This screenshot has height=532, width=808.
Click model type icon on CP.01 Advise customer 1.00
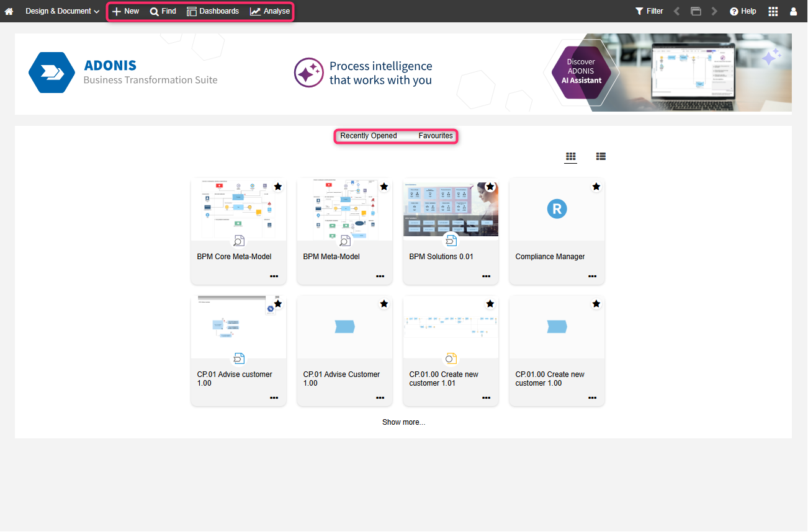pos(239,358)
